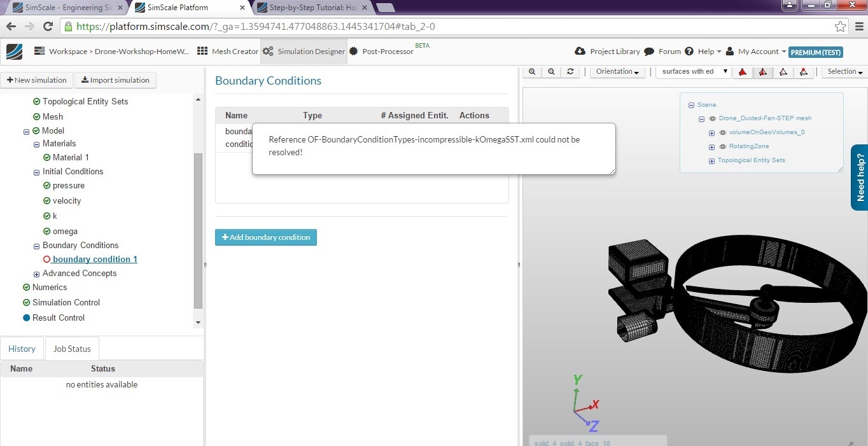Reload the browser page
The width and height of the screenshot is (868, 446).
[x=48, y=27]
